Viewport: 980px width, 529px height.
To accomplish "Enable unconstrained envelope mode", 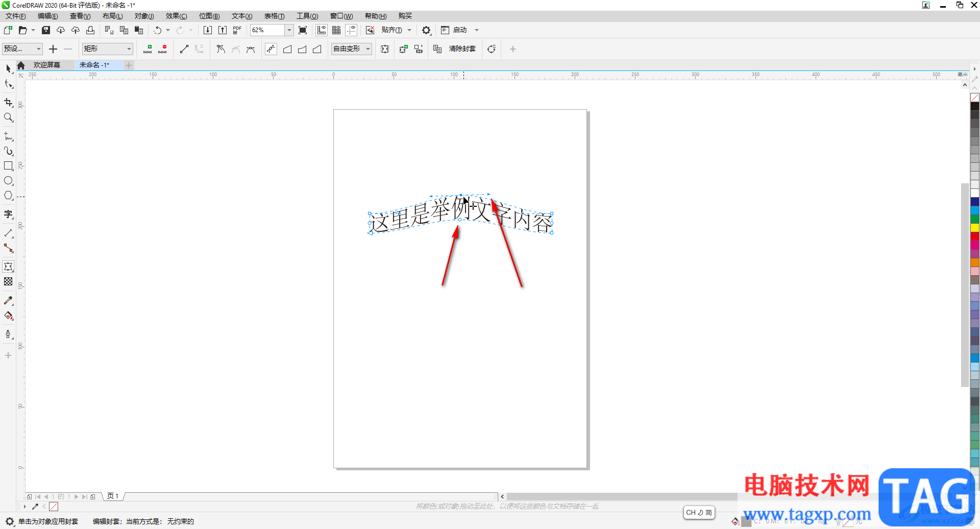I will [x=271, y=49].
